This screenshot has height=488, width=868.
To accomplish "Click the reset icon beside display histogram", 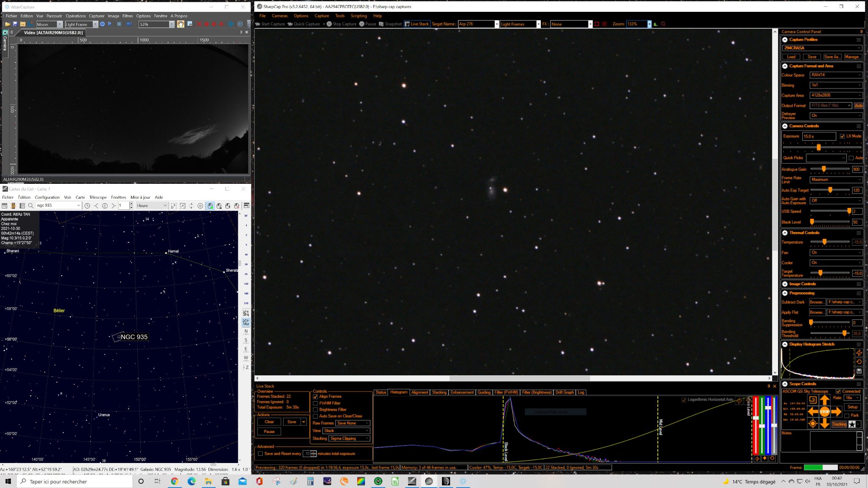I will coord(859,362).
